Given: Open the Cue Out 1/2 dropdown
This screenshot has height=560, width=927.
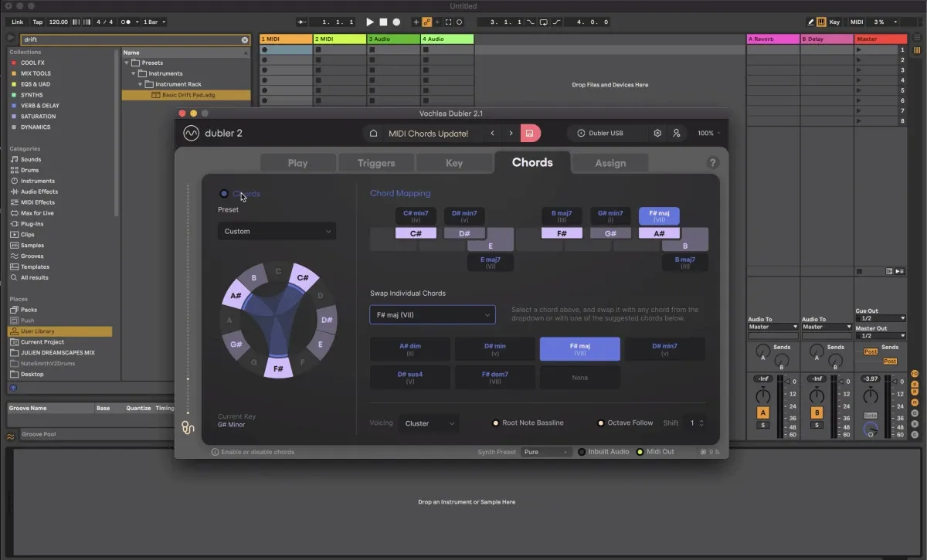Looking at the screenshot, I should click(881, 318).
